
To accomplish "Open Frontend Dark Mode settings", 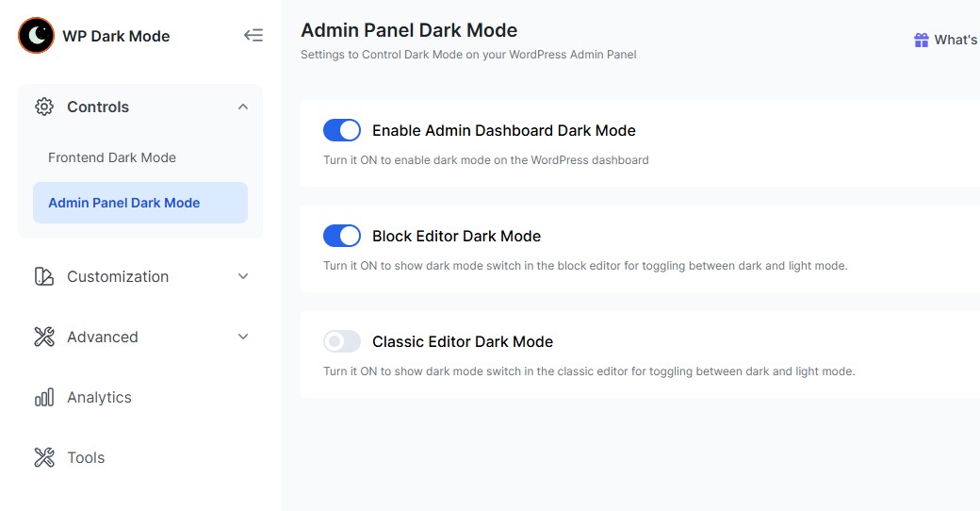I will pos(112,157).
